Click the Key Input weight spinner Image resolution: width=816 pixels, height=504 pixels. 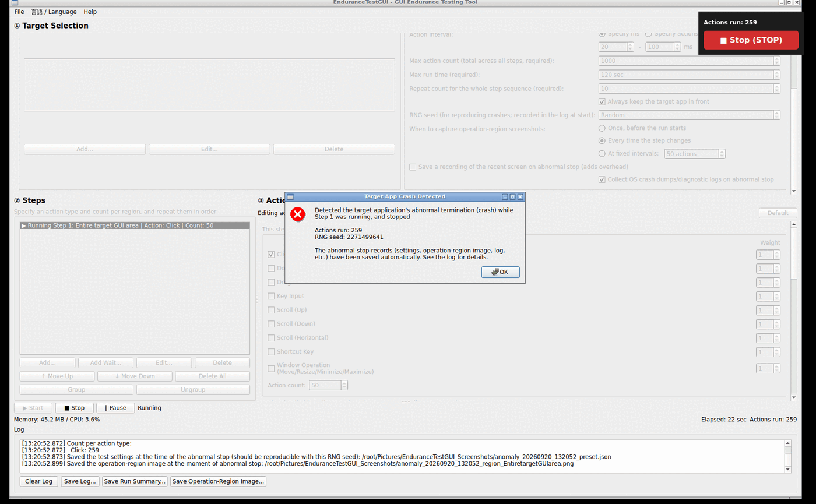768,296
